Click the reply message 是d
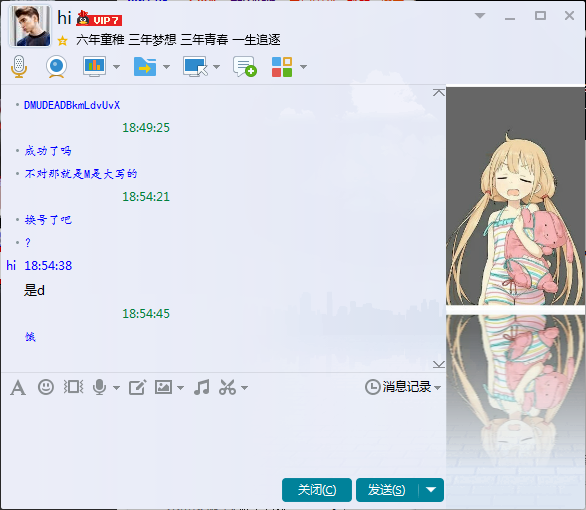This screenshot has width=586, height=510. click(x=34, y=290)
